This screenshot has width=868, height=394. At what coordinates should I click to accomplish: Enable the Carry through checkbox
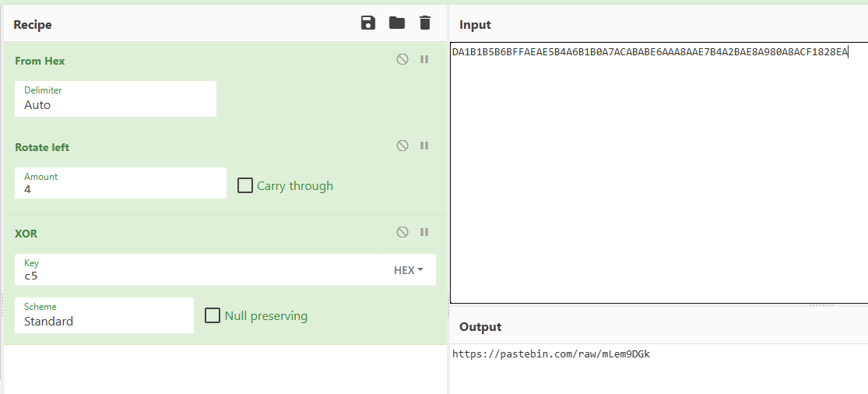(x=245, y=186)
